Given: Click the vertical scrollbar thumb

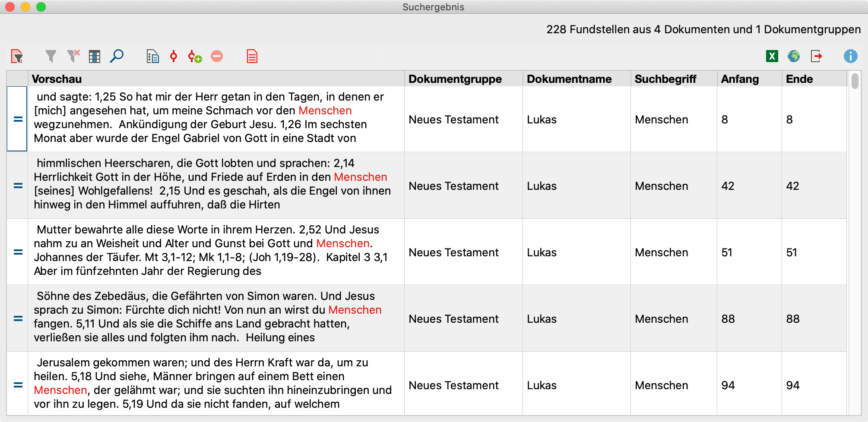Looking at the screenshot, I should (855, 81).
